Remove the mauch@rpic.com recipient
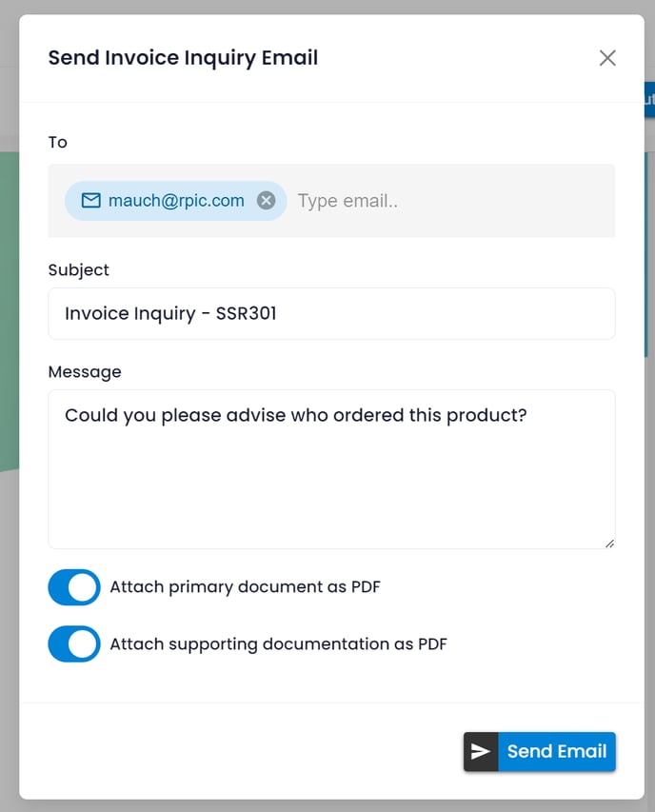The height and width of the screenshot is (812, 655). tap(267, 201)
